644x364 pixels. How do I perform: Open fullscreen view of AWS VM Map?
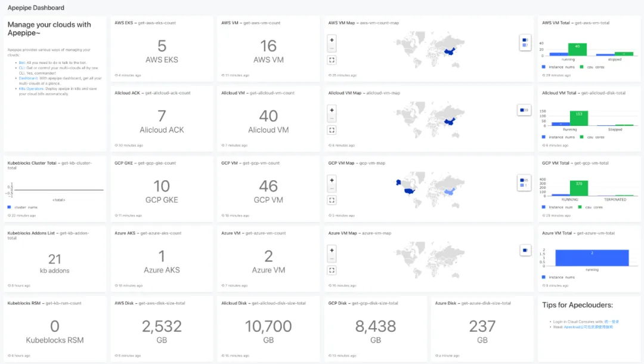[332, 60]
